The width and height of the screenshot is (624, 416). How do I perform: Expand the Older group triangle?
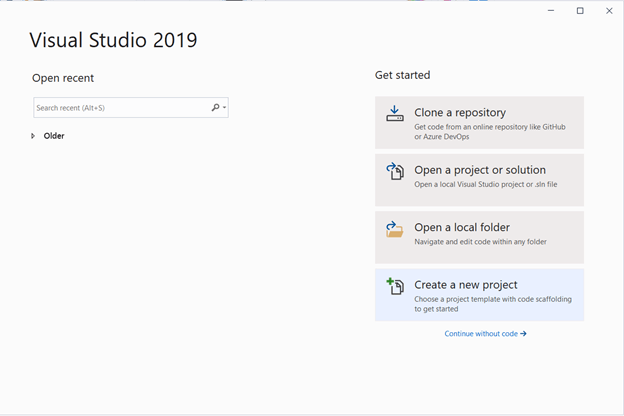(x=33, y=136)
